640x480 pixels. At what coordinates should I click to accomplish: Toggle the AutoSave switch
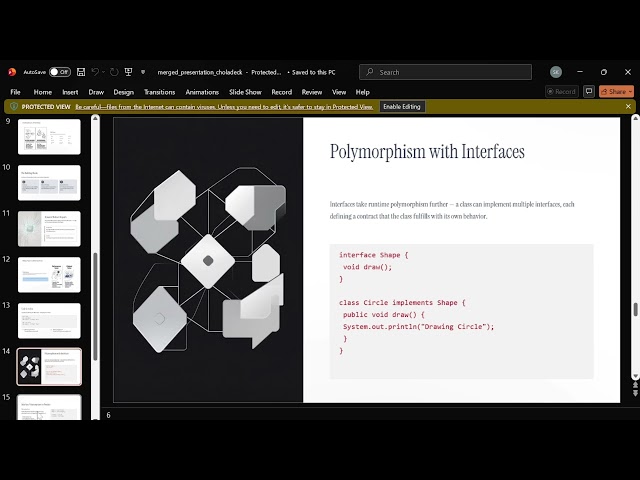60,72
